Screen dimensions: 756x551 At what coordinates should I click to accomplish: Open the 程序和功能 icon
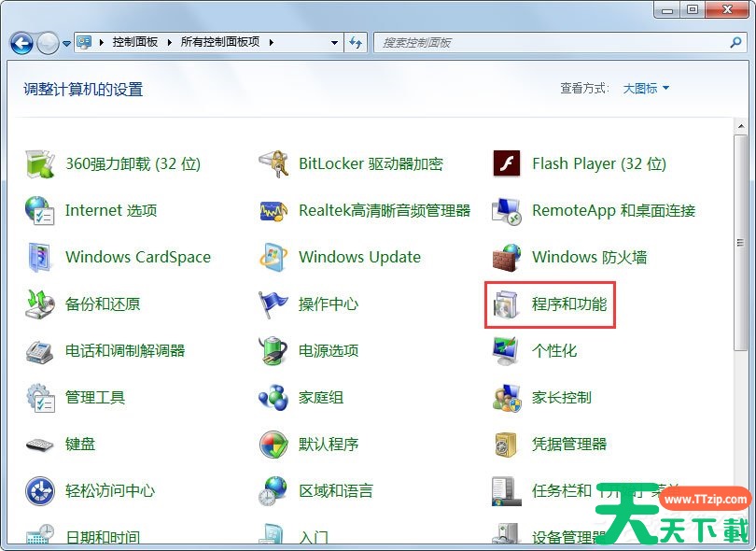506,304
